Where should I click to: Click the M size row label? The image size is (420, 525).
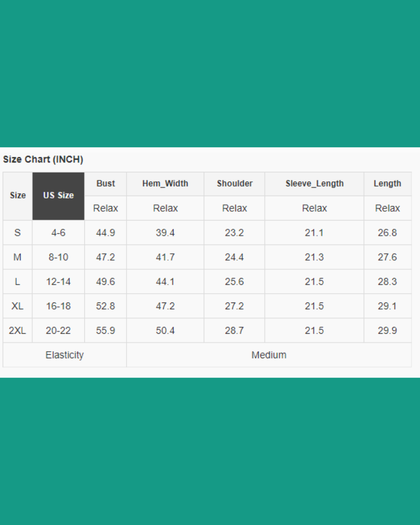click(x=17, y=257)
